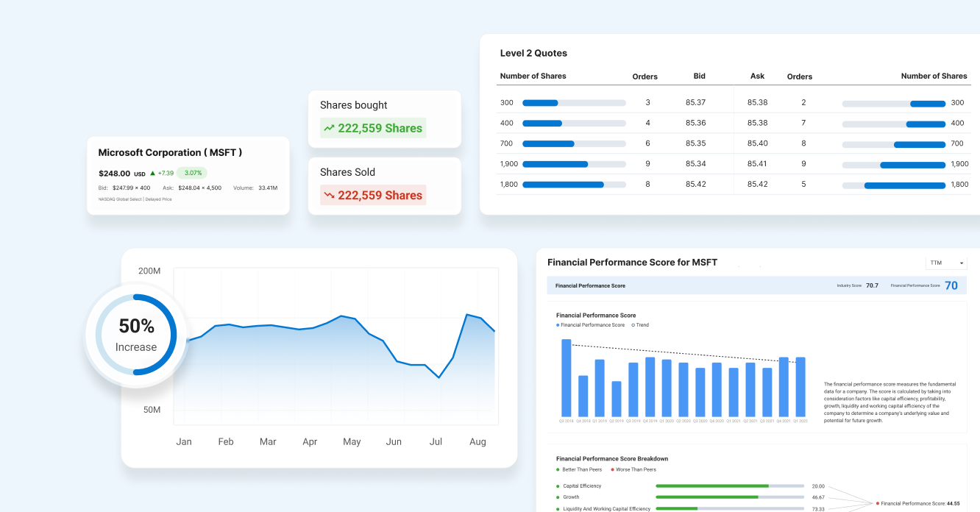Screen dimensions: 980x512
Task: Toggle the Better Than Peers legend
Action: [578, 469]
